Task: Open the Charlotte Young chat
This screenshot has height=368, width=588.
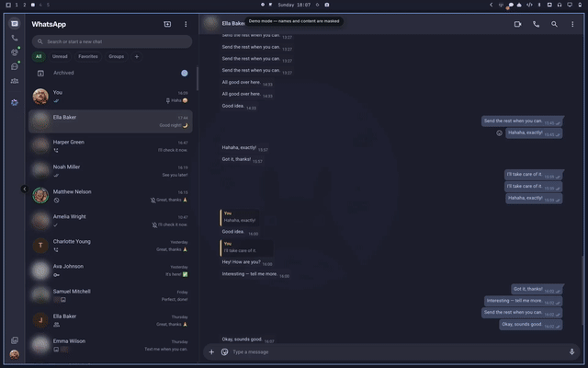Action: [x=110, y=246]
